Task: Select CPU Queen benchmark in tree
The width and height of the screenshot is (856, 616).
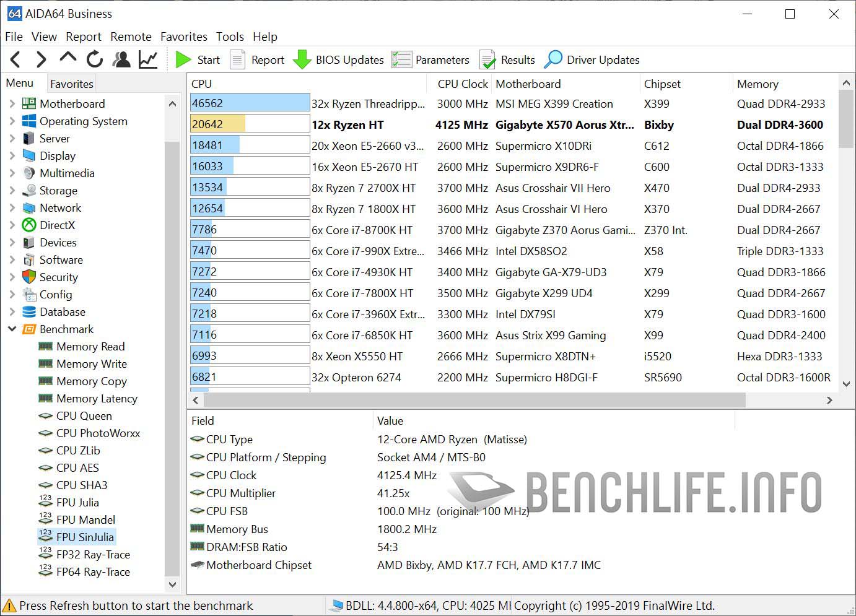Action: pyautogui.click(x=84, y=416)
